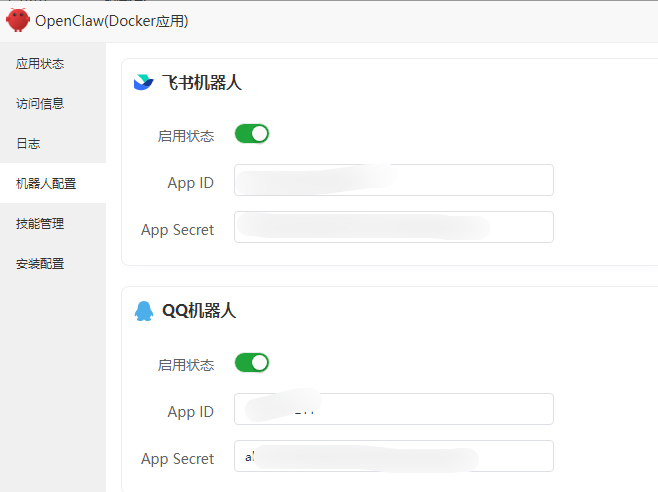Click the Feishu robot logo icon
This screenshot has width=658, height=492.
click(x=144, y=82)
